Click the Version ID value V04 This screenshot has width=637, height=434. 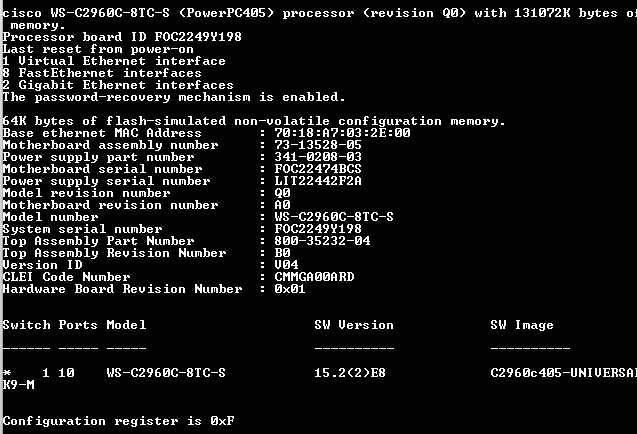(286, 265)
